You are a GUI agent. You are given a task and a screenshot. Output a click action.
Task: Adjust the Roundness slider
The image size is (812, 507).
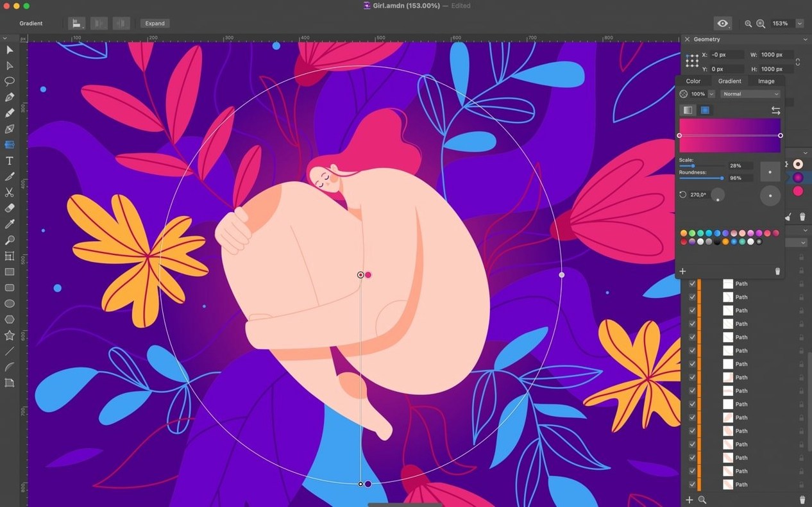[x=702, y=178]
